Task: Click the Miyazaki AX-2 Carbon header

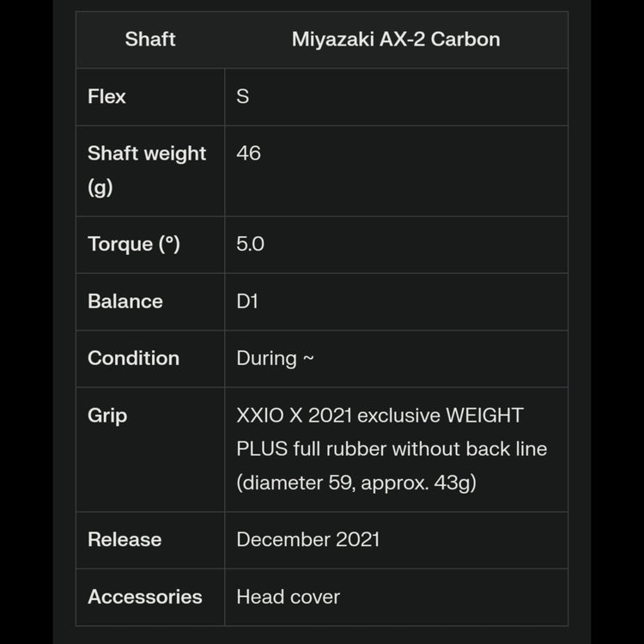Action: click(x=396, y=39)
